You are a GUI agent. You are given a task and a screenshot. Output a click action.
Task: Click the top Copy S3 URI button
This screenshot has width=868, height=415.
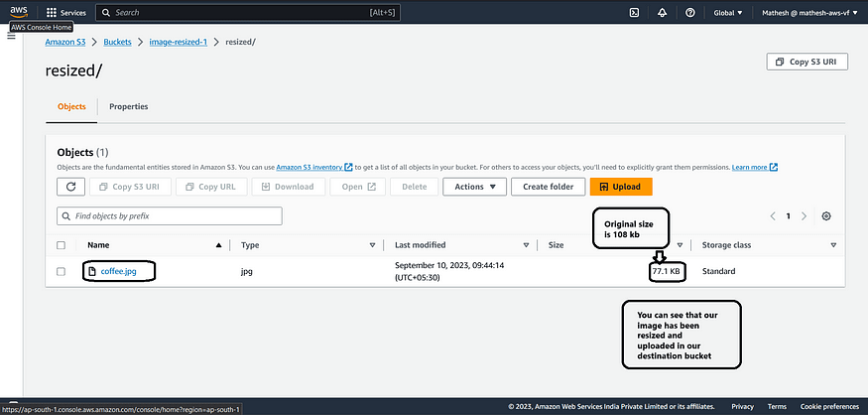pos(807,62)
